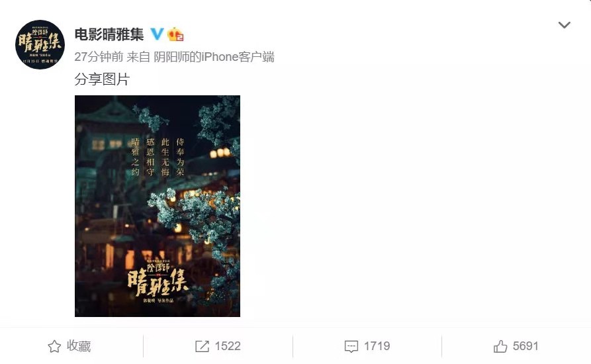Open the 电影晴雅集 username link
The width and height of the screenshot is (591, 364).
109,34
